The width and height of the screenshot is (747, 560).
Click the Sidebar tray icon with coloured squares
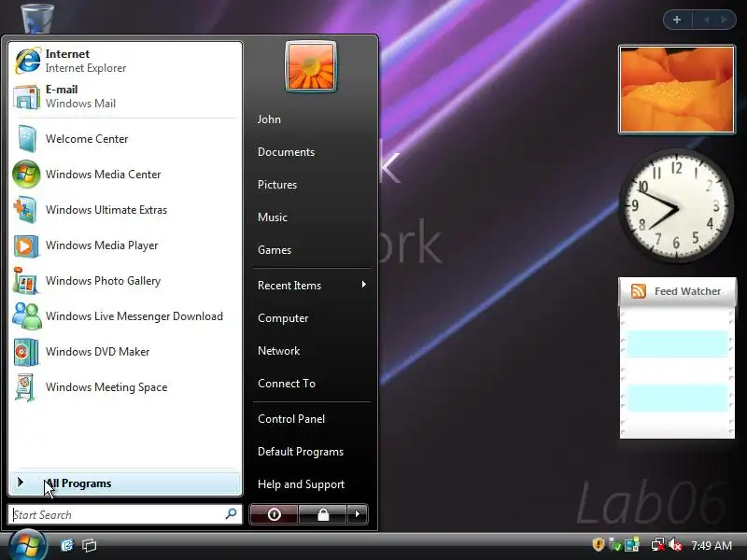tap(632, 544)
